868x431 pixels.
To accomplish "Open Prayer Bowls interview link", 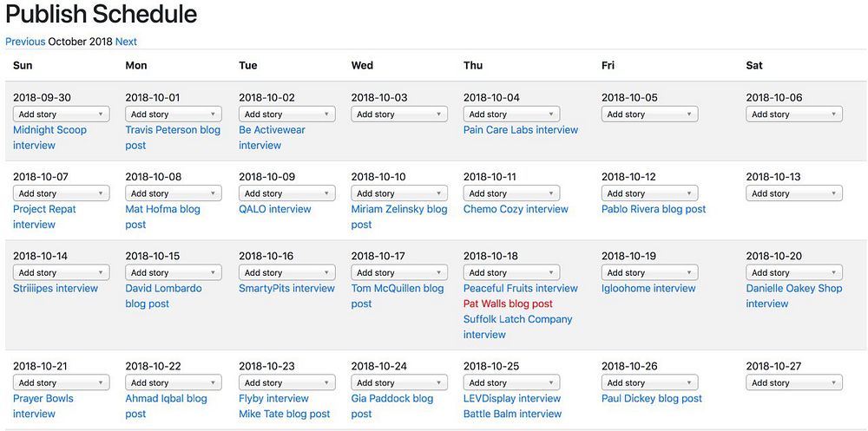I will [x=43, y=406].
